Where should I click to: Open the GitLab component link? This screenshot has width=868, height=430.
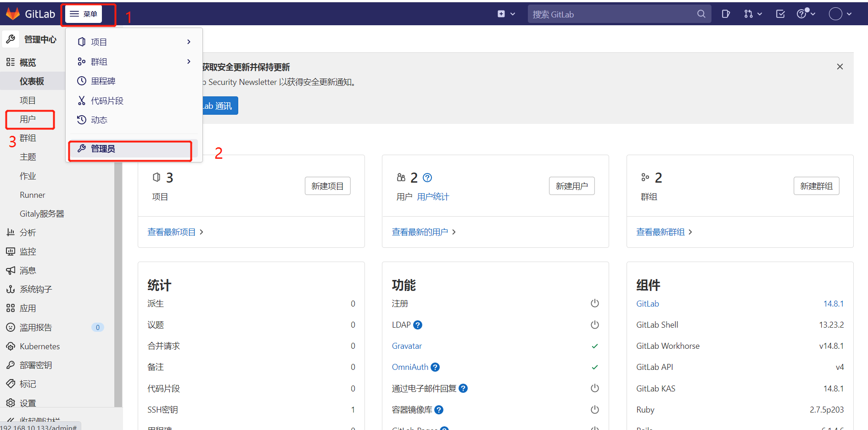tap(648, 304)
